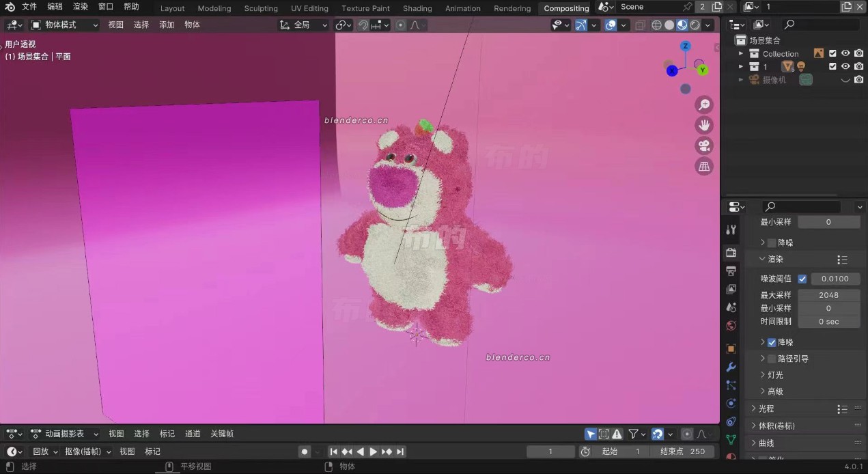Toggle the camera view gizmo
The height and width of the screenshot is (474, 868).
[x=704, y=145]
